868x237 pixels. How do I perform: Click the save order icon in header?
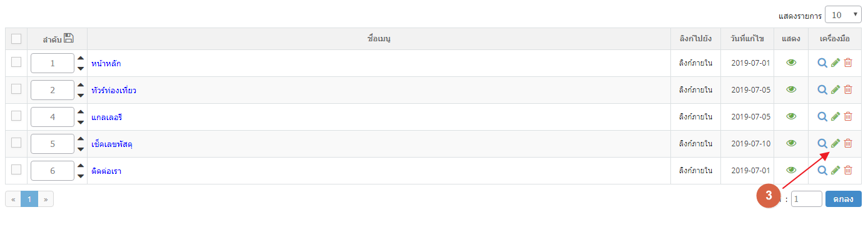(x=69, y=38)
